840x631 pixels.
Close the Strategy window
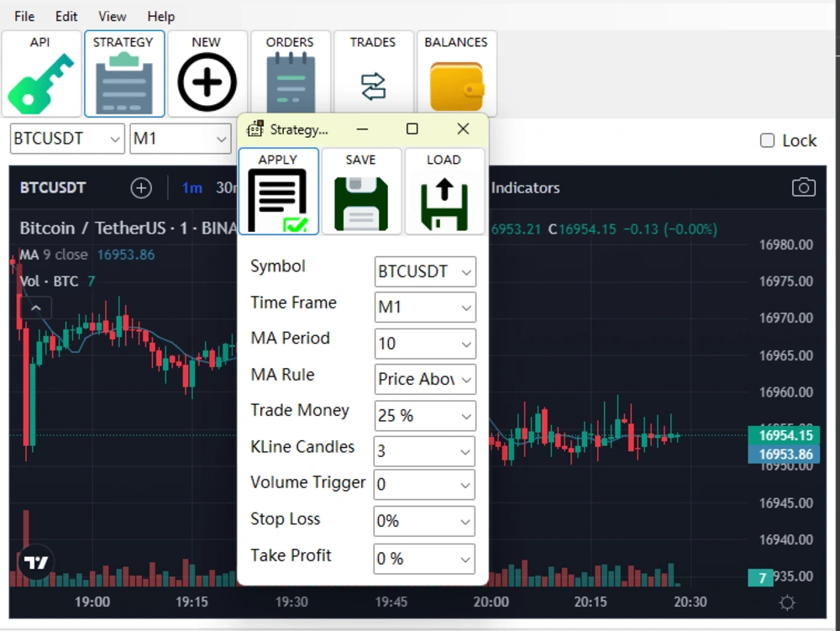pyautogui.click(x=463, y=129)
